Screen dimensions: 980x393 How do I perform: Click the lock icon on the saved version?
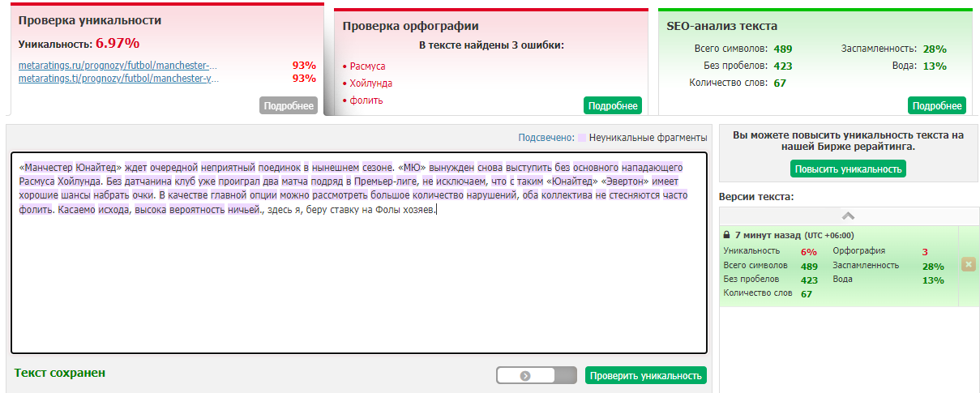(727, 235)
